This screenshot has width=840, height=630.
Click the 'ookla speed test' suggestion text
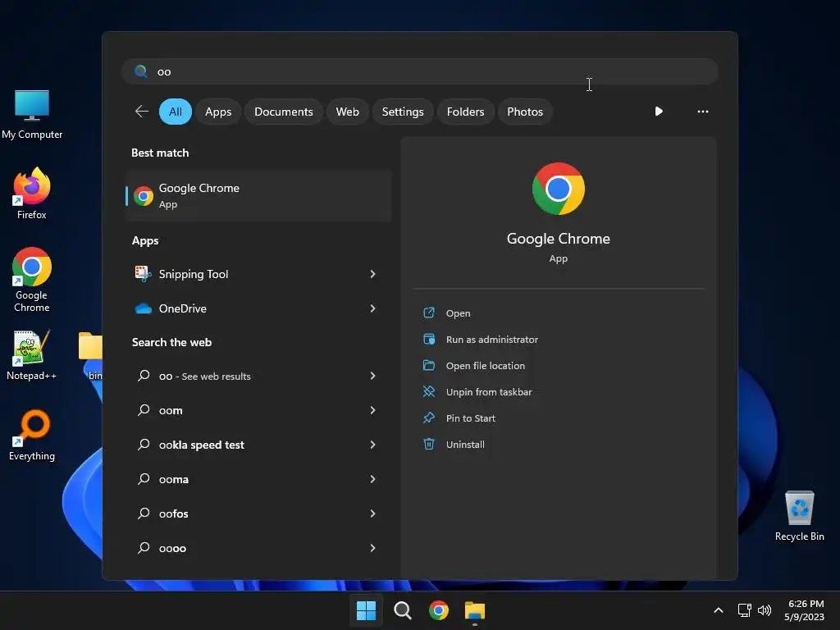pos(202,445)
